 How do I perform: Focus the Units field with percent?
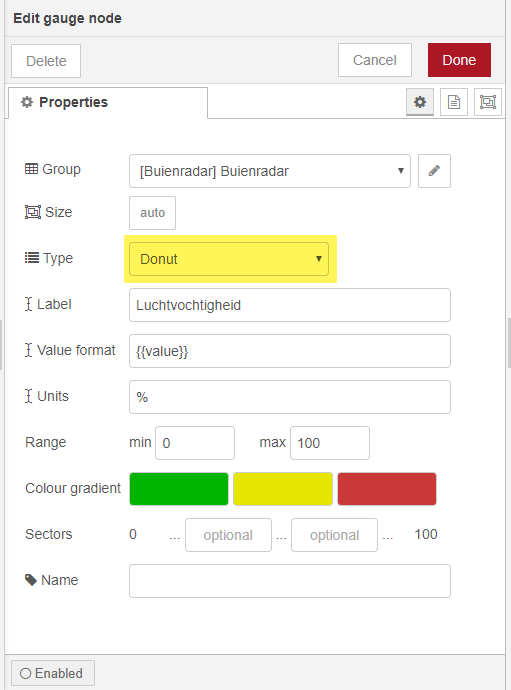click(x=290, y=397)
